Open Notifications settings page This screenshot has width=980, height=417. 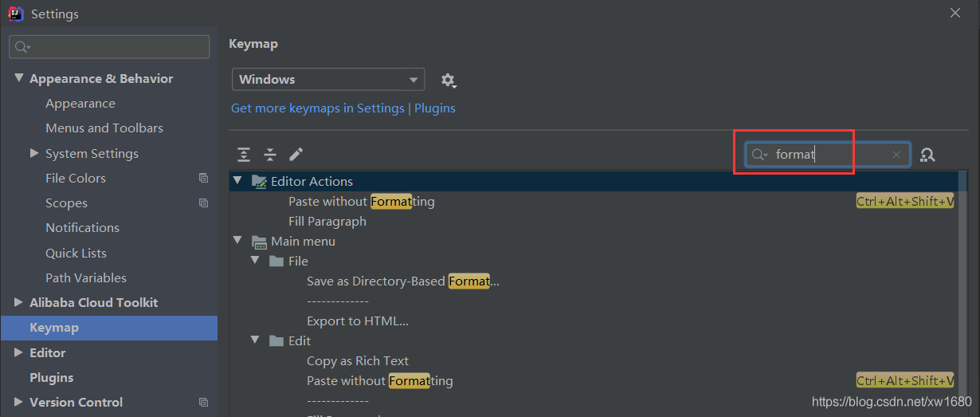[82, 227]
